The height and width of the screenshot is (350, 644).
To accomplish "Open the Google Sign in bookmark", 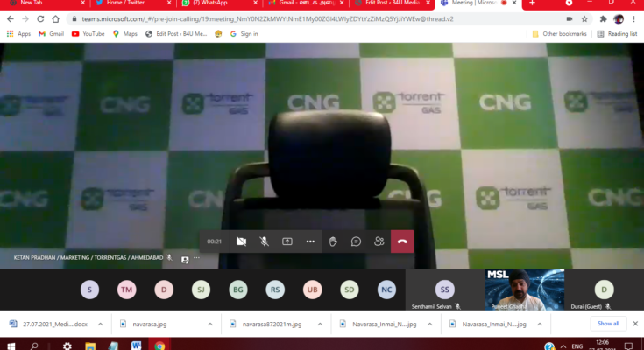I will 244,33.
